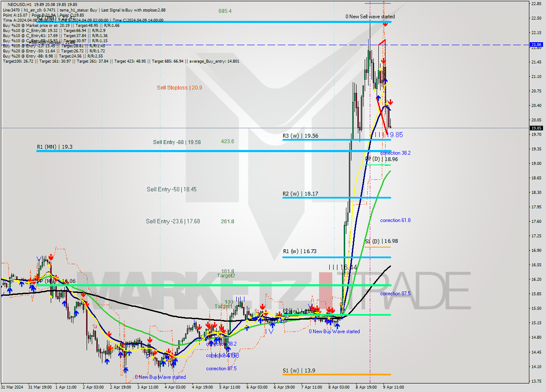Click the 'Sell Entry -50 | 18.45' label

pos(171,189)
